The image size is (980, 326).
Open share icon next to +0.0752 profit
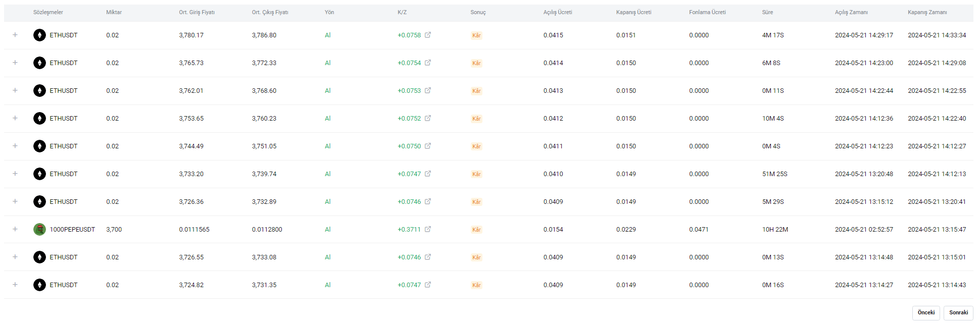(x=428, y=118)
